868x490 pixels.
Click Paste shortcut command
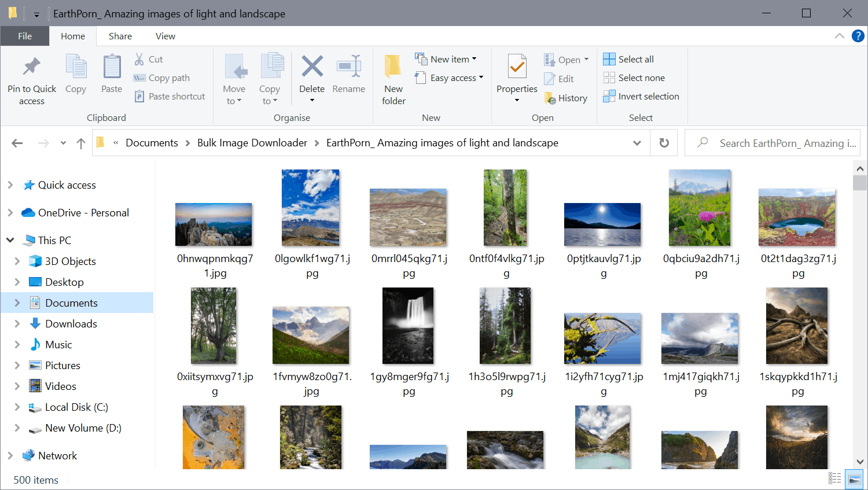tap(170, 96)
